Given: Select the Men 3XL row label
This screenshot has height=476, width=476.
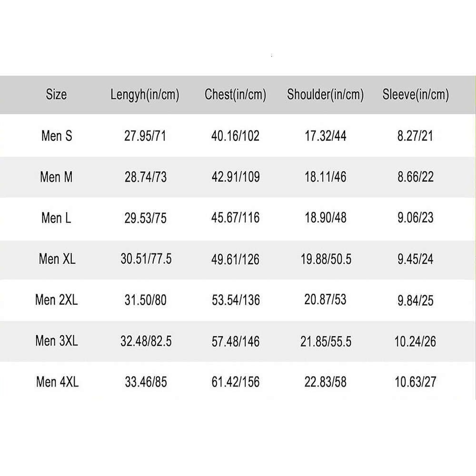Looking at the screenshot, I should (x=57, y=341).
